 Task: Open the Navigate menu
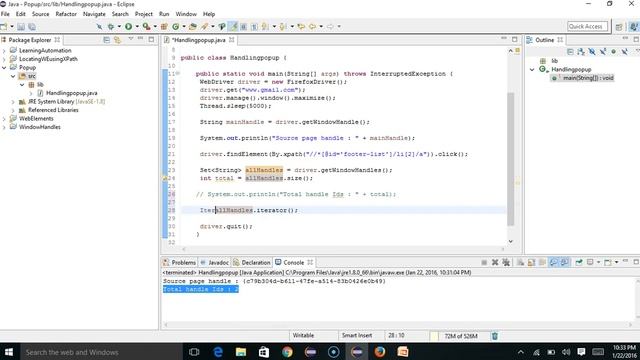94,14
